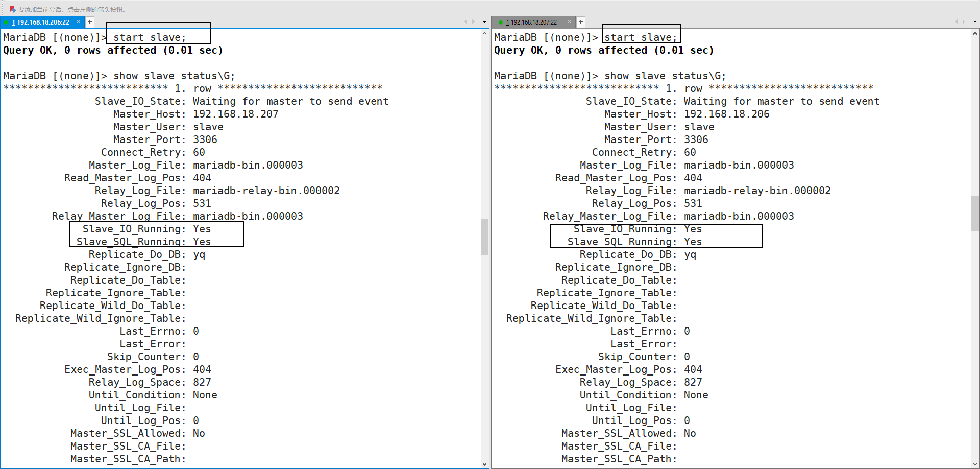Click the right terminal scrollbar thumb
980x469 pixels.
click(x=975, y=214)
